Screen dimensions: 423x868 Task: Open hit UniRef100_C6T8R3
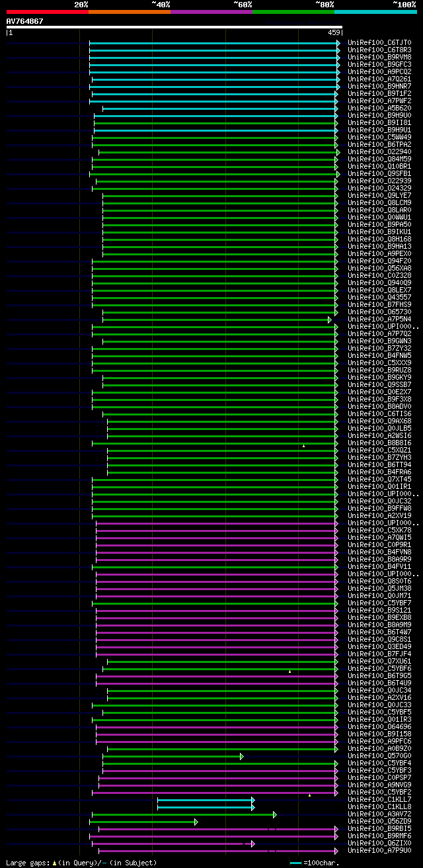(379, 50)
